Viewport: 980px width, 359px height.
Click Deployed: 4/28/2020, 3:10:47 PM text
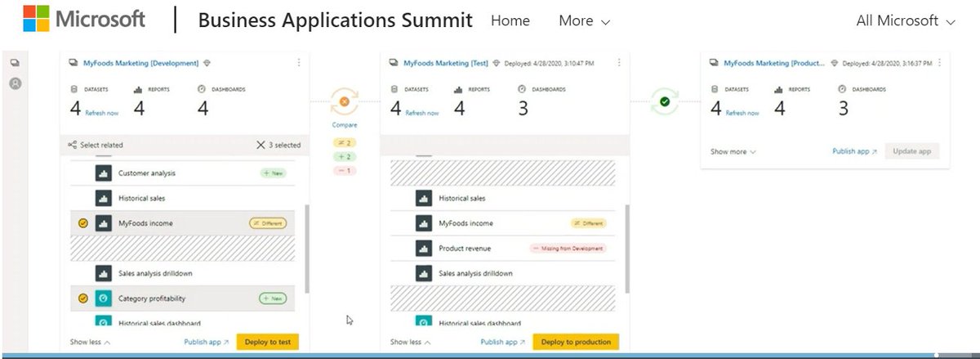tap(549, 62)
